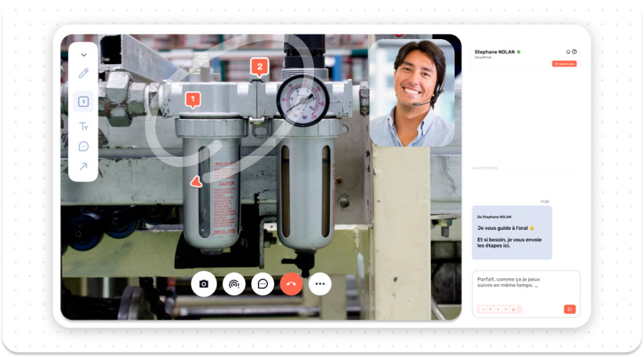Choose the text annotation tool
Screen dimensions: 644x357
click(84, 127)
